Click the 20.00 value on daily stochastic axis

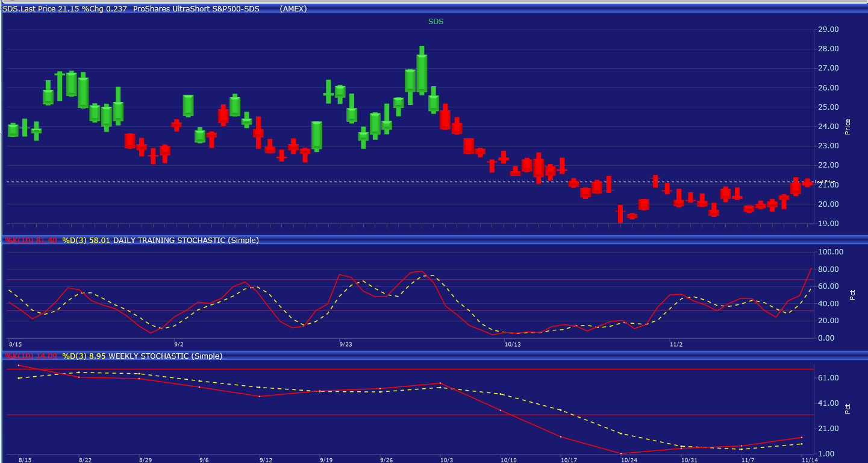(828, 321)
